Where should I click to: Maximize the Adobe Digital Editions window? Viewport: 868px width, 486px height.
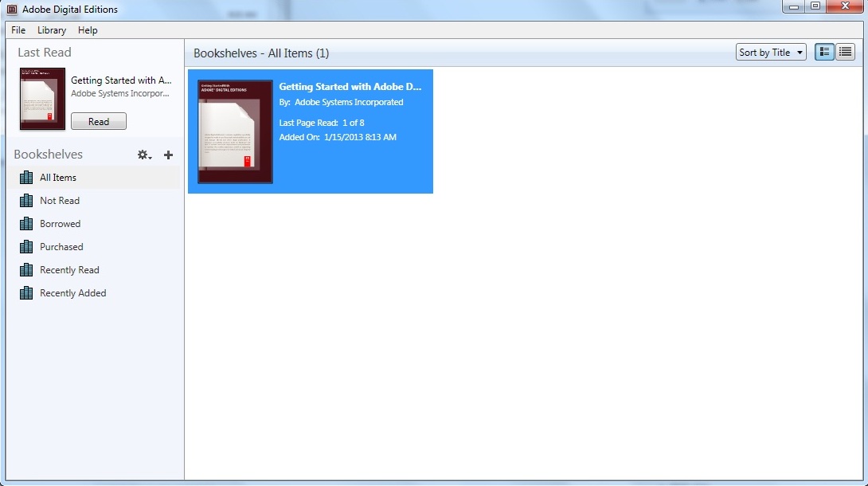pyautogui.click(x=815, y=6)
